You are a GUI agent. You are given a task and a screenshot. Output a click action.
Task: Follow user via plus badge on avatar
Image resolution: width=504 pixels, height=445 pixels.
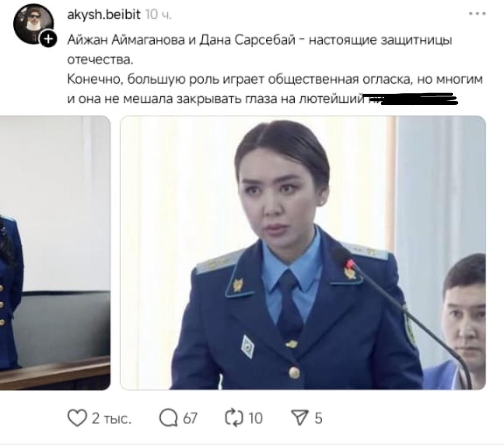48,39
